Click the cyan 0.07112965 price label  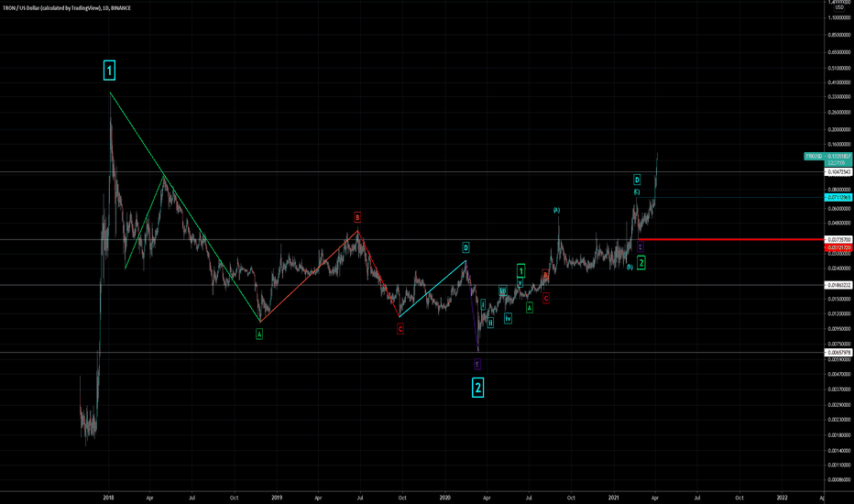pos(838,197)
